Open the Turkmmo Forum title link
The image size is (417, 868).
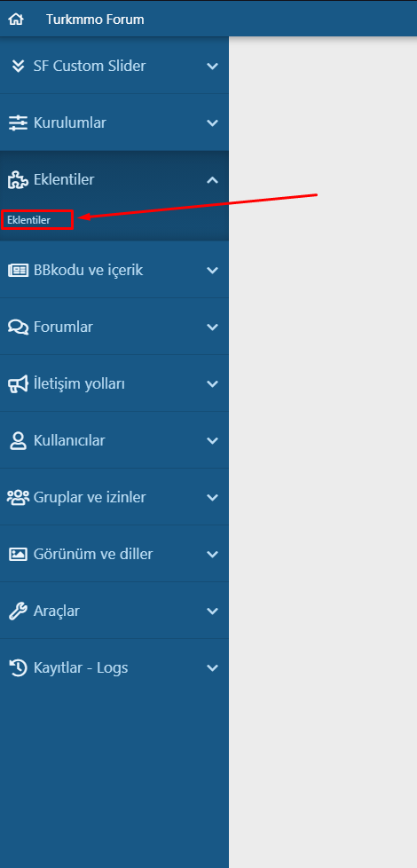[95, 20]
